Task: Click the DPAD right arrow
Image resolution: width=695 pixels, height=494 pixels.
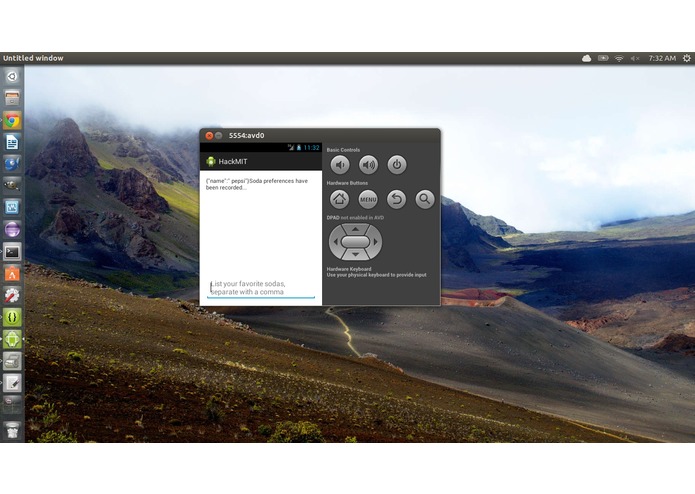Action: tap(376, 242)
